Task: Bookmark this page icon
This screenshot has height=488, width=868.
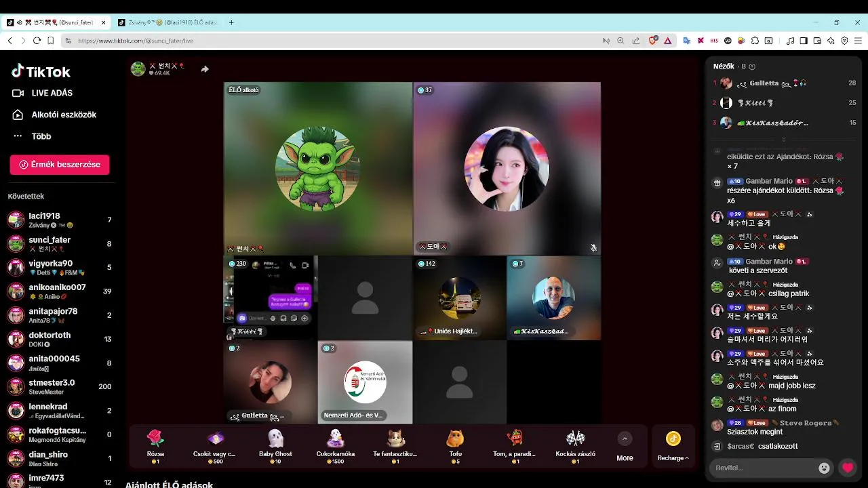Action: pos(51,41)
